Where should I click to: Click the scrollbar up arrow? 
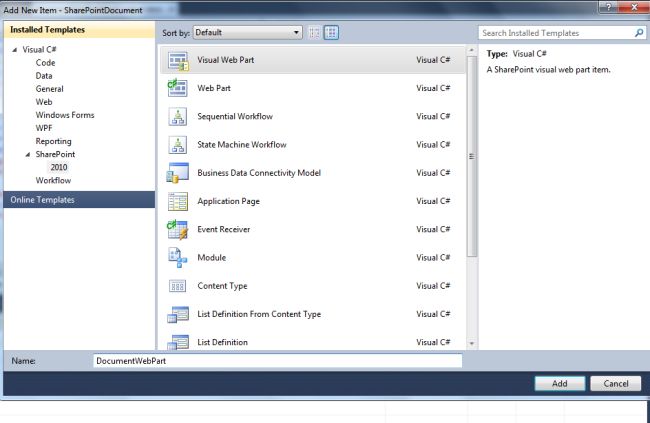point(472,50)
